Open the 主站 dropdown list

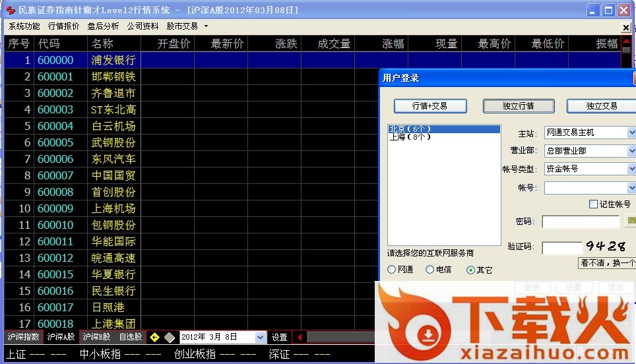click(631, 133)
